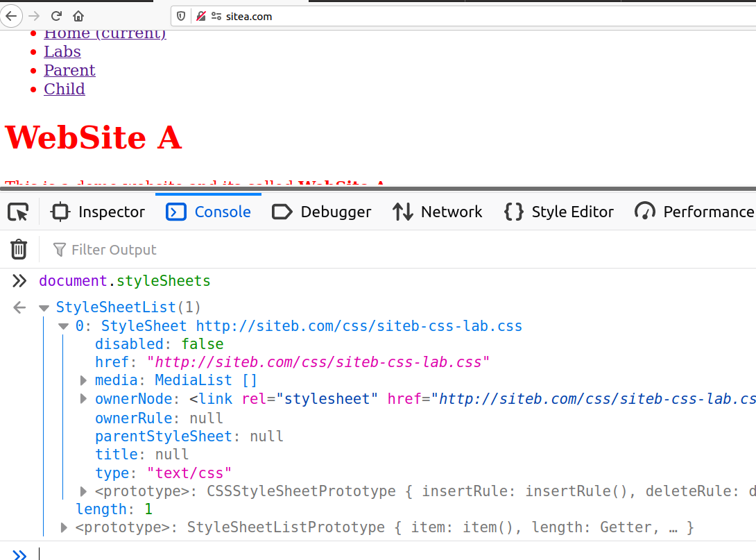Open the Child link
This screenshot has height=560, width=756.
tap(64, 90)
